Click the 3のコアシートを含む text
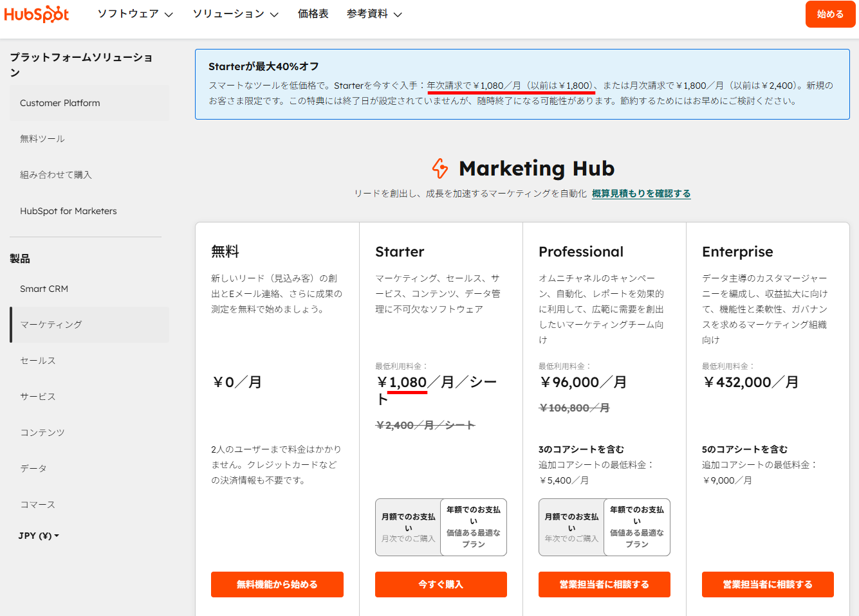This screenshot has width=859, height=616. [581, 449]
